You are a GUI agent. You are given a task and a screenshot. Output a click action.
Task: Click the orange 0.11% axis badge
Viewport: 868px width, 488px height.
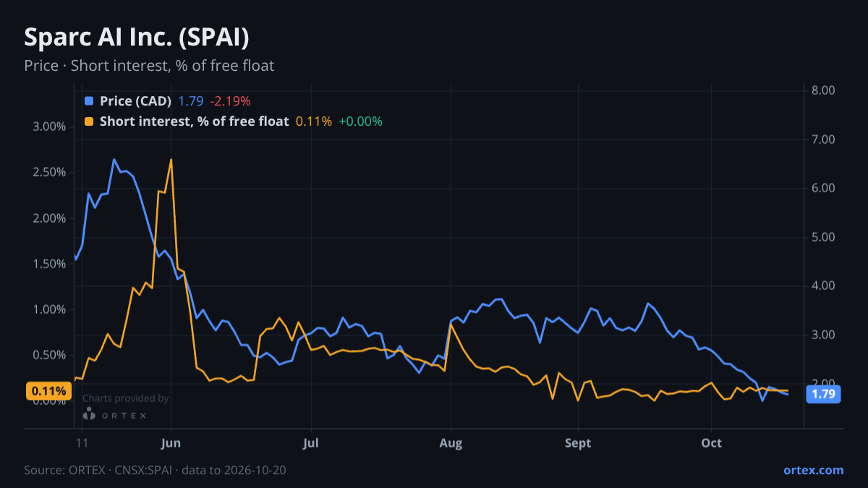49,391
